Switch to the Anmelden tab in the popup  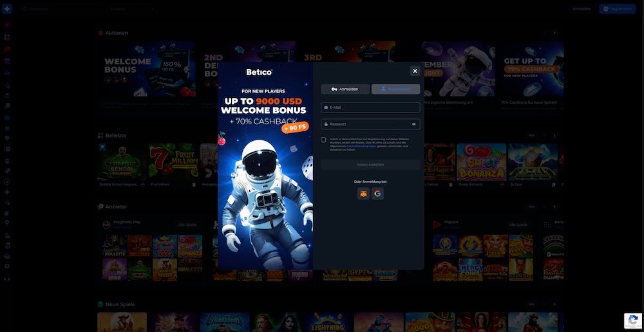345,89
